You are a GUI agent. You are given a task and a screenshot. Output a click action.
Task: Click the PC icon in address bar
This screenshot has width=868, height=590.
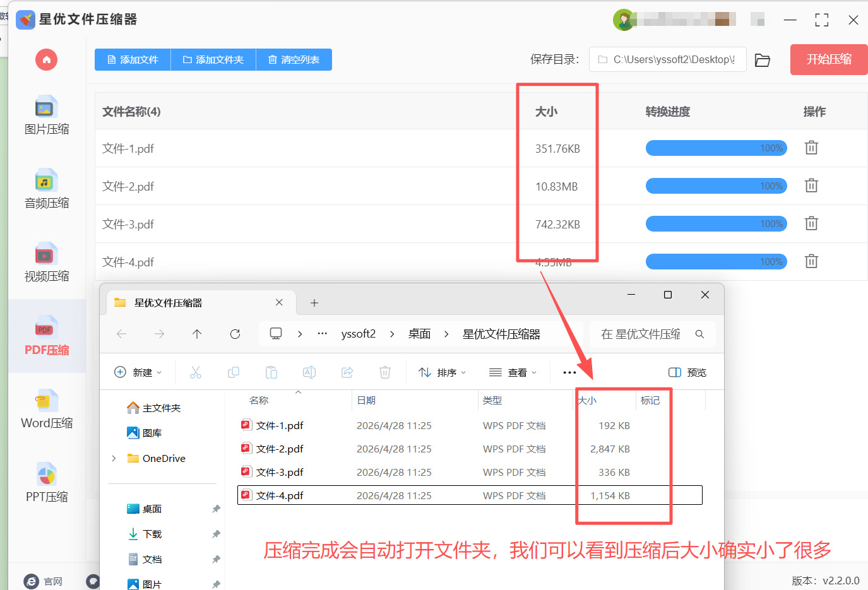276,334
